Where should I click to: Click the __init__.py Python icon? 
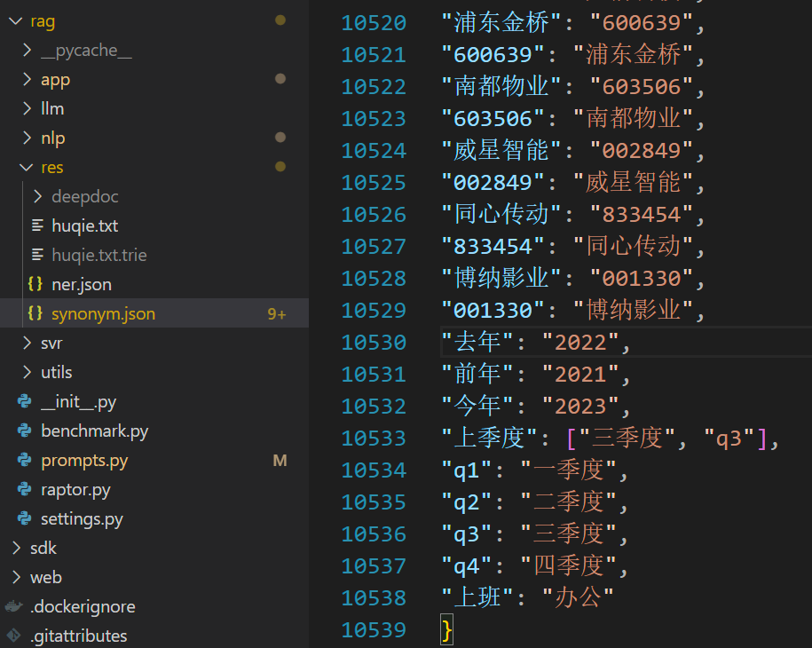point(24,401)
